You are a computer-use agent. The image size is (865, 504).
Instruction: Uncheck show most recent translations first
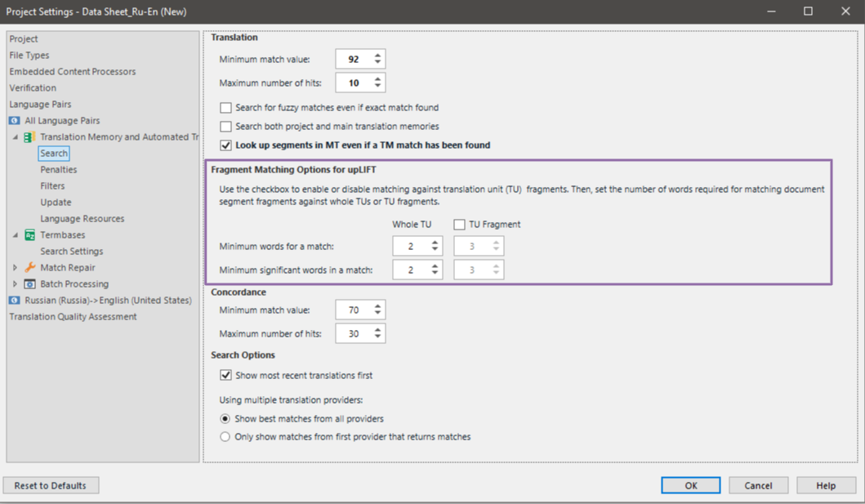click(225, 375)
